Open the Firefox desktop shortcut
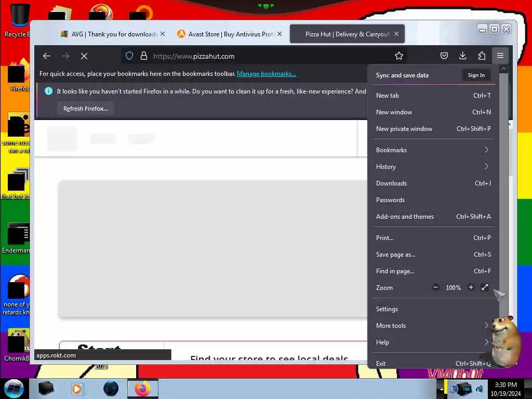This screenshot has width=532, height=399. coord(18,75)
